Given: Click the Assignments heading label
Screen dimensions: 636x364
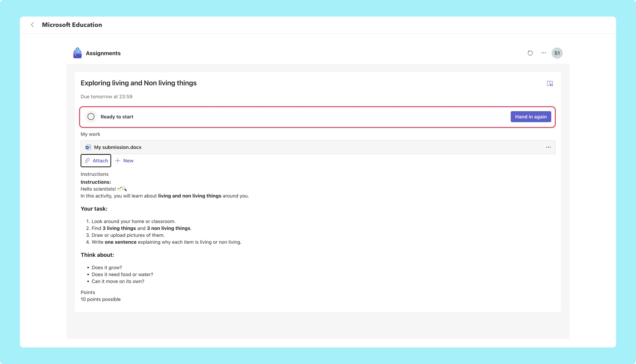Looking at the screenshot, I should tap(103, 53).
